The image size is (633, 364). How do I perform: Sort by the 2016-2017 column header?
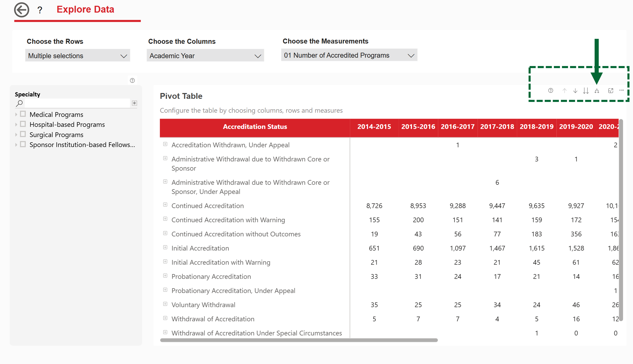click(458, 127)
